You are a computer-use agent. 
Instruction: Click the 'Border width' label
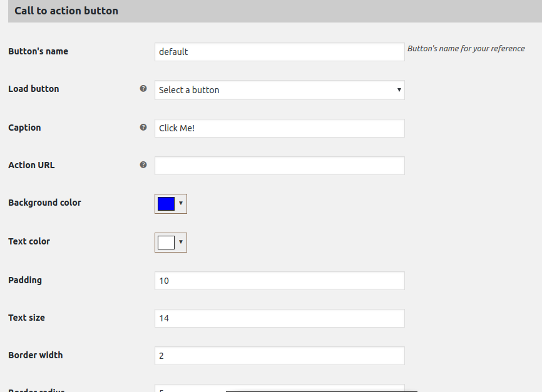35,355
